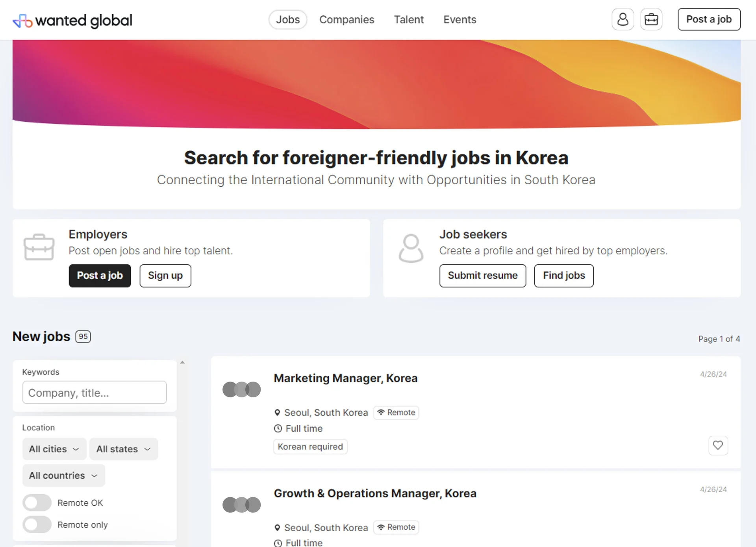Open the user profile account icon
This screenshot has height=547, width=756.
[x=623, y=19]
